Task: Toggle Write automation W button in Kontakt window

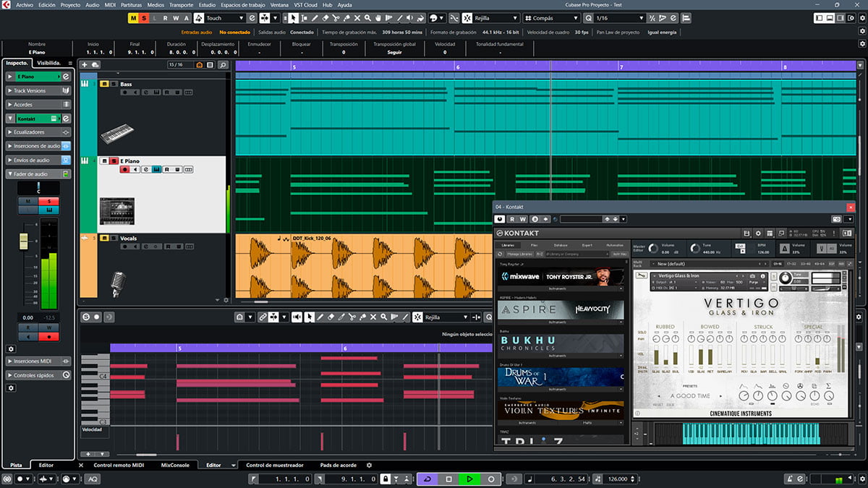Action: pyautogui.click(x=522, y=219)
